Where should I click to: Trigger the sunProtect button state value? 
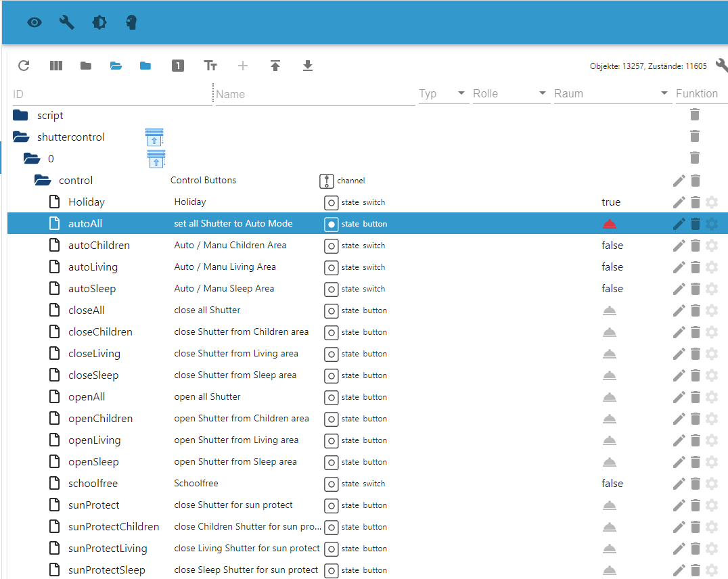coord(610,506)
